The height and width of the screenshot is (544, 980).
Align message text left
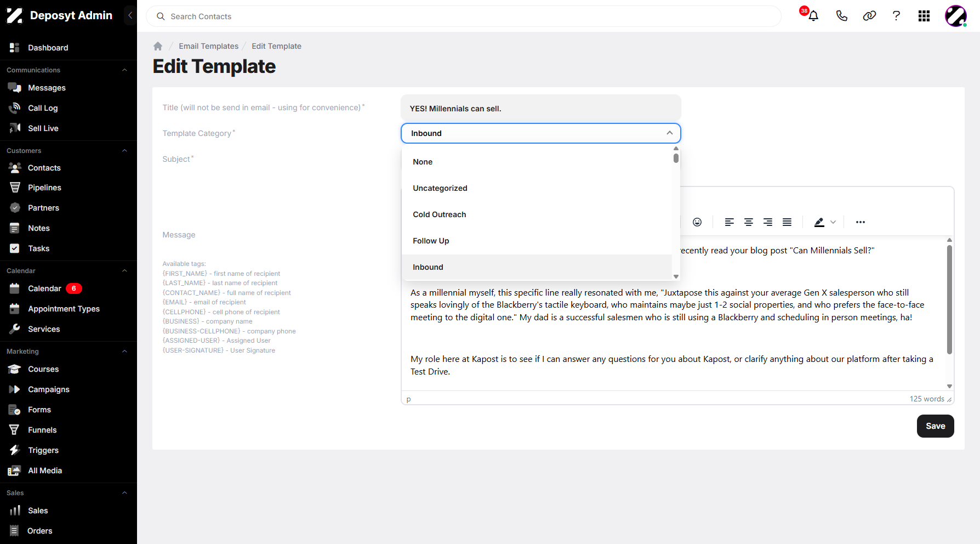[x=729, y=222]
